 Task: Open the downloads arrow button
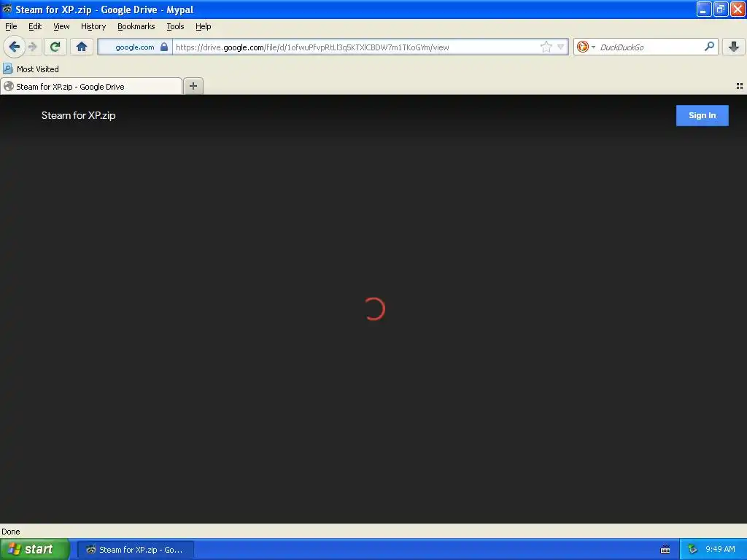[x=734, y=47]
